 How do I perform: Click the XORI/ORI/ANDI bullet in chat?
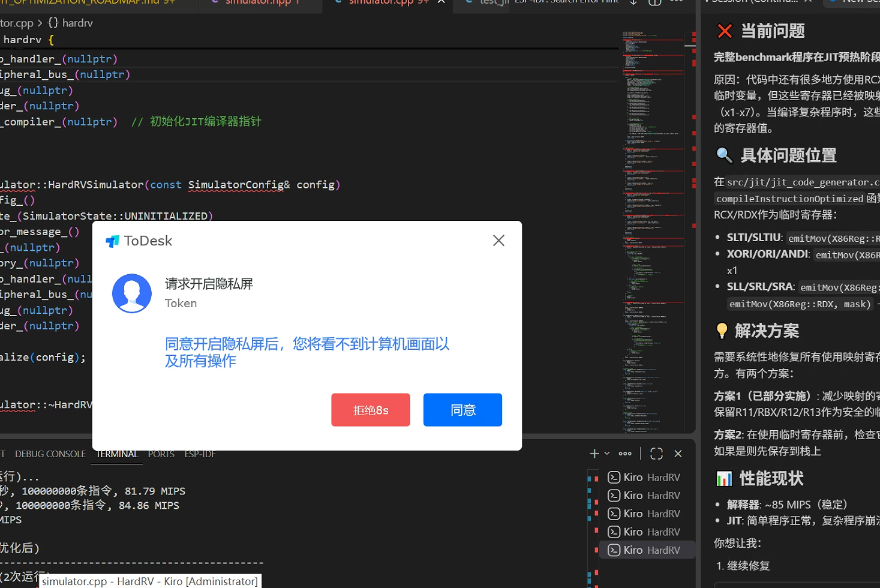pyautogui.click(x=768, y=254)
